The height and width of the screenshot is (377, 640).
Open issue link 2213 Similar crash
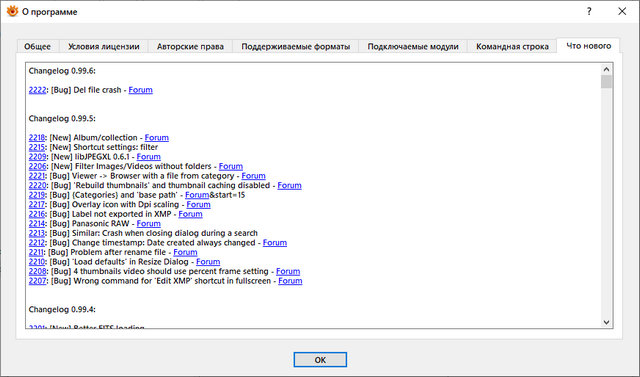(37, 233)
